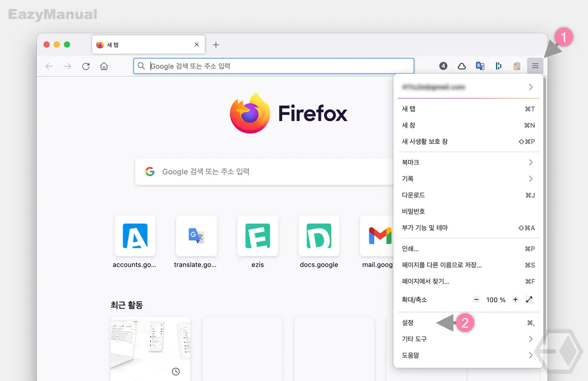Open 부가 기능 및 테마

(468, 228)
